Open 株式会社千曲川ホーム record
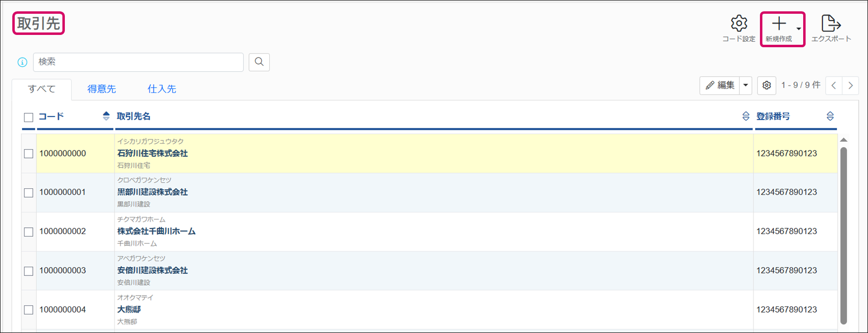This screenshot has height=333, width=868. (x=156, y=231)
